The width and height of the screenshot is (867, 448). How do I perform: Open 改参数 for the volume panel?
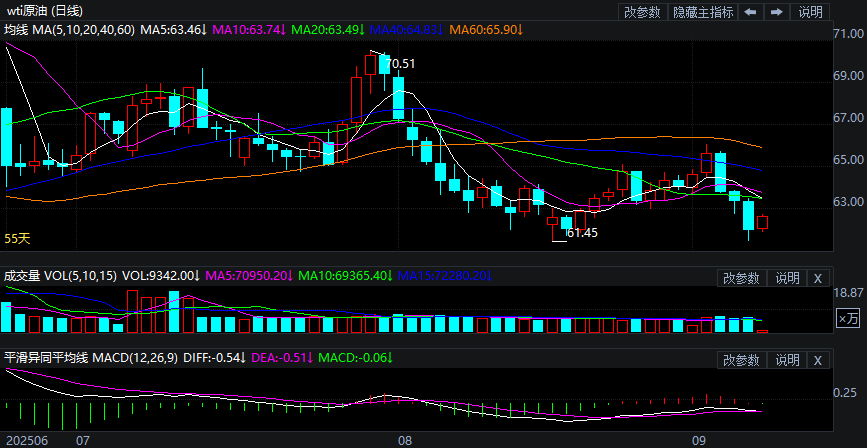pyautogui.click(x=742, y=278)
